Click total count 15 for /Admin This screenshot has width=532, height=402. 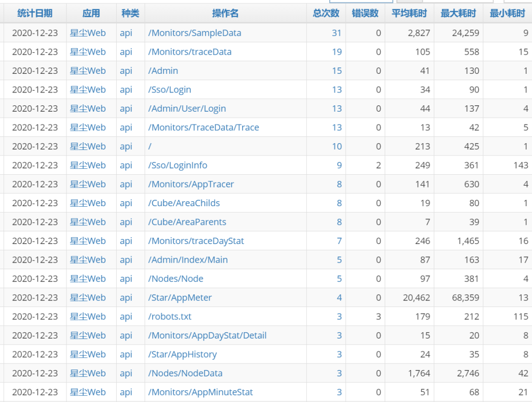pyautogui.click(x=336, y=71)
